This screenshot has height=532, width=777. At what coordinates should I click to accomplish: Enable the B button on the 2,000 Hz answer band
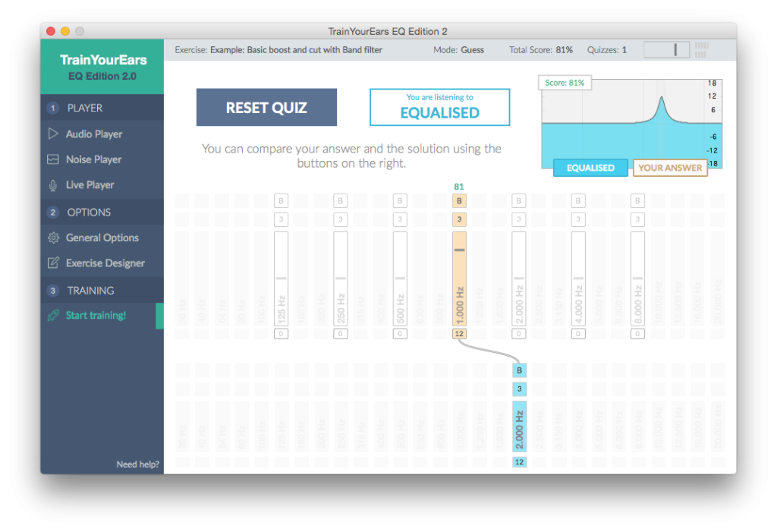tap(519, 370)
